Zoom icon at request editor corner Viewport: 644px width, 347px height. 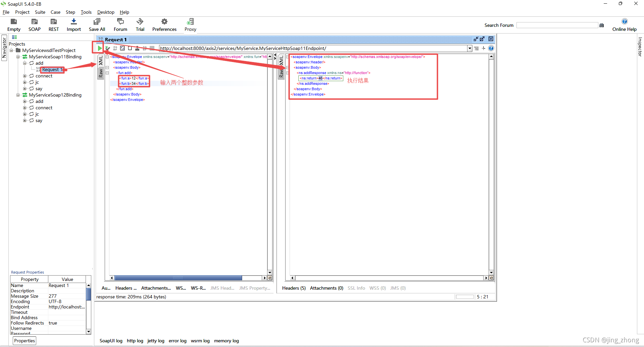point(270,278)
